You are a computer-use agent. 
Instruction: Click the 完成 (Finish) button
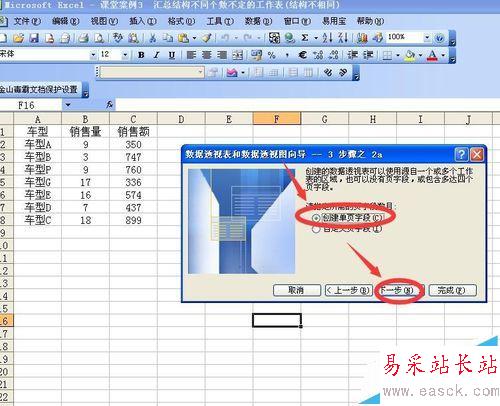[452, 290]
